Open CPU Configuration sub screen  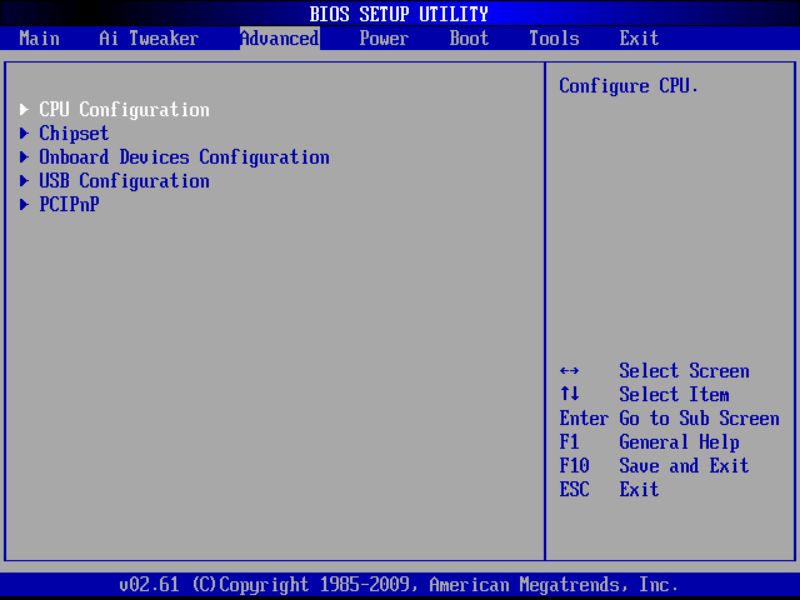[x=124, y=110]
